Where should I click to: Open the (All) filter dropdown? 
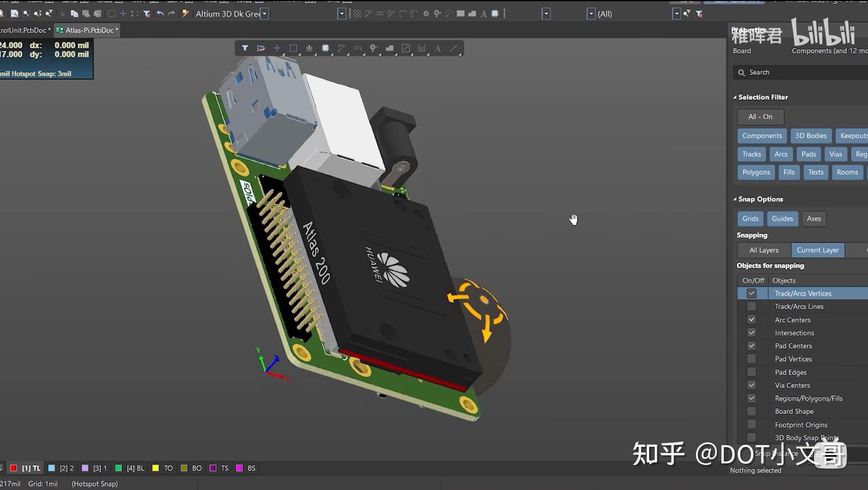tap(591, 14)
